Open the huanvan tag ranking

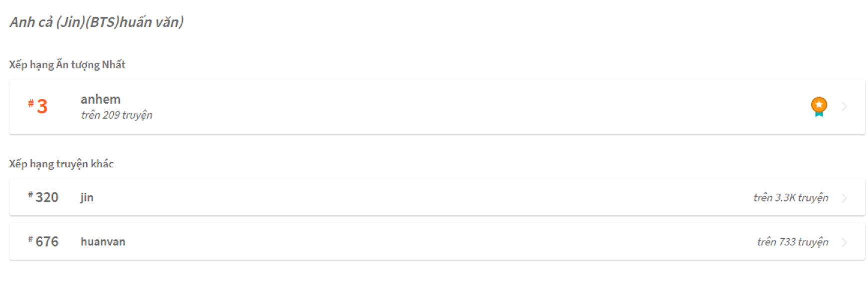(103, 241)
